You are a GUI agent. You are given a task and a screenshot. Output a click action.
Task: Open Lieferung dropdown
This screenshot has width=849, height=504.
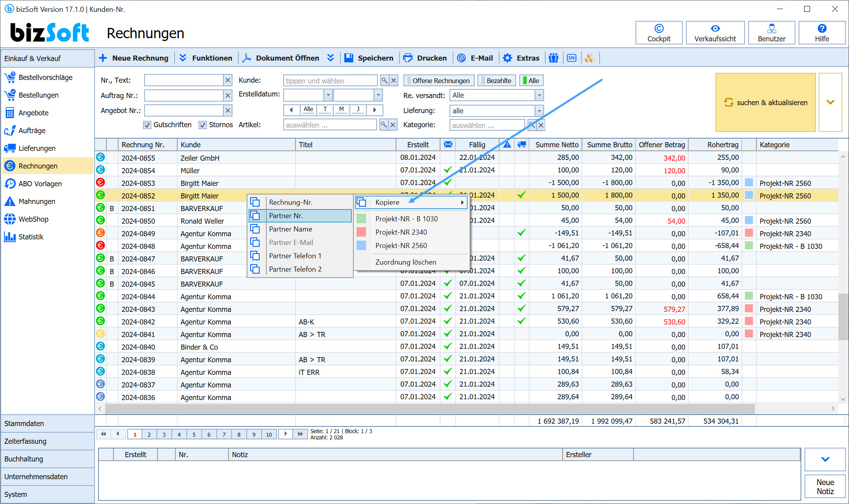pyautogui.click(x=539, y=111)
